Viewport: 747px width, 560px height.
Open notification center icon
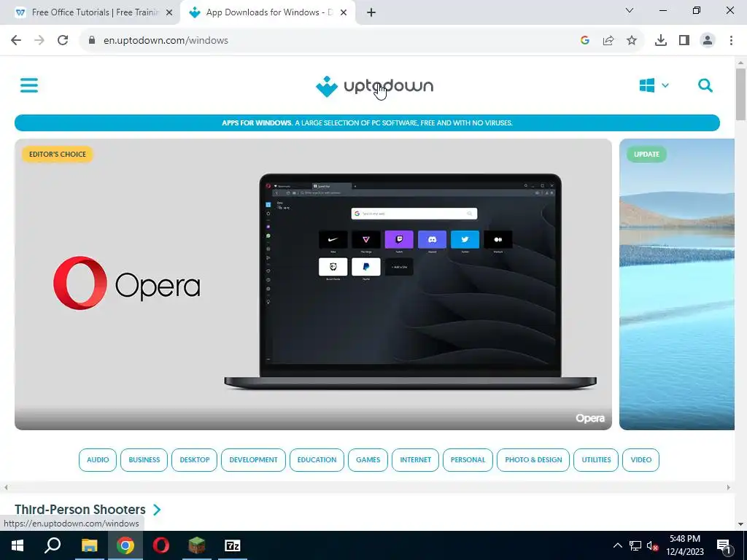(724, 545)
